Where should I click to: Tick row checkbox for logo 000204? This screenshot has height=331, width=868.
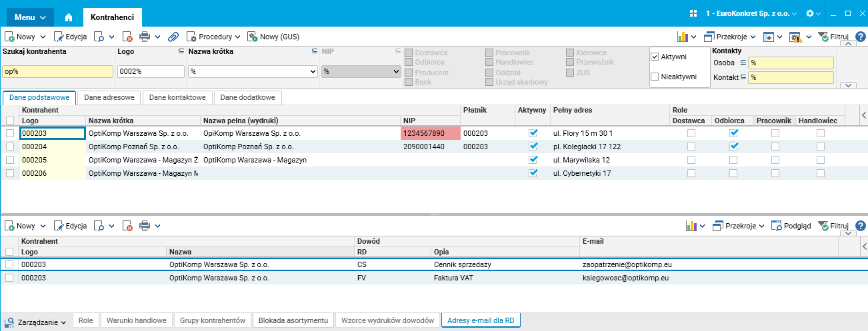click(x=10, y=147)
